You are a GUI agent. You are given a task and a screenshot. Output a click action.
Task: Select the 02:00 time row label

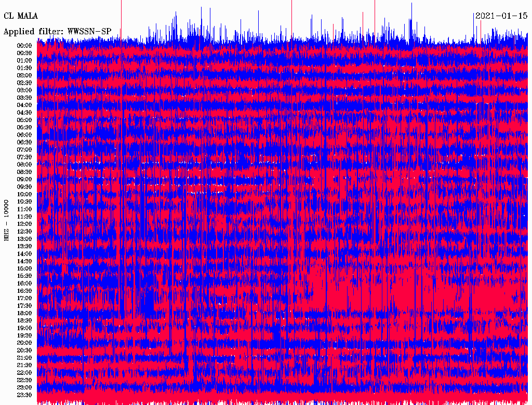[24, 75]
